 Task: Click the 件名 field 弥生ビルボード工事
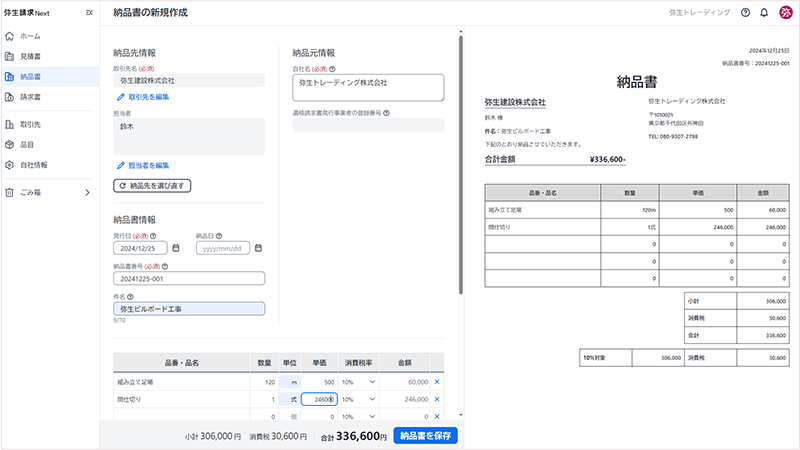(189, 309)
